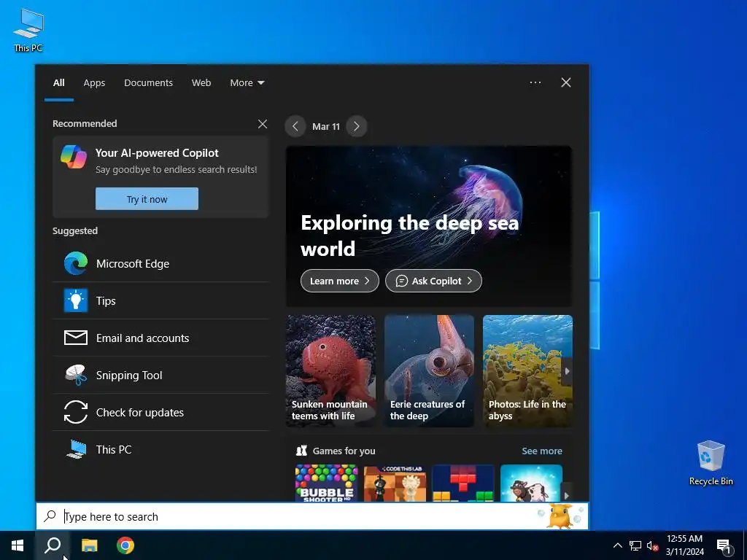
Task: Go to the next day arrow beside Mar 11
Action: [x=356, y=126]
